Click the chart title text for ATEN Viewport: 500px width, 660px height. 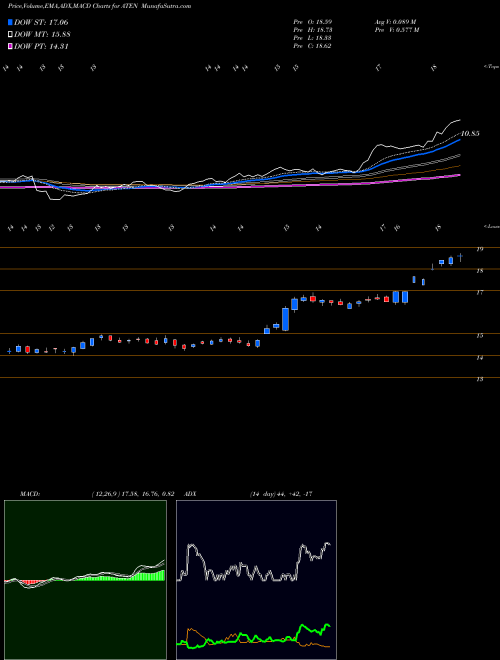coord(99,6)
